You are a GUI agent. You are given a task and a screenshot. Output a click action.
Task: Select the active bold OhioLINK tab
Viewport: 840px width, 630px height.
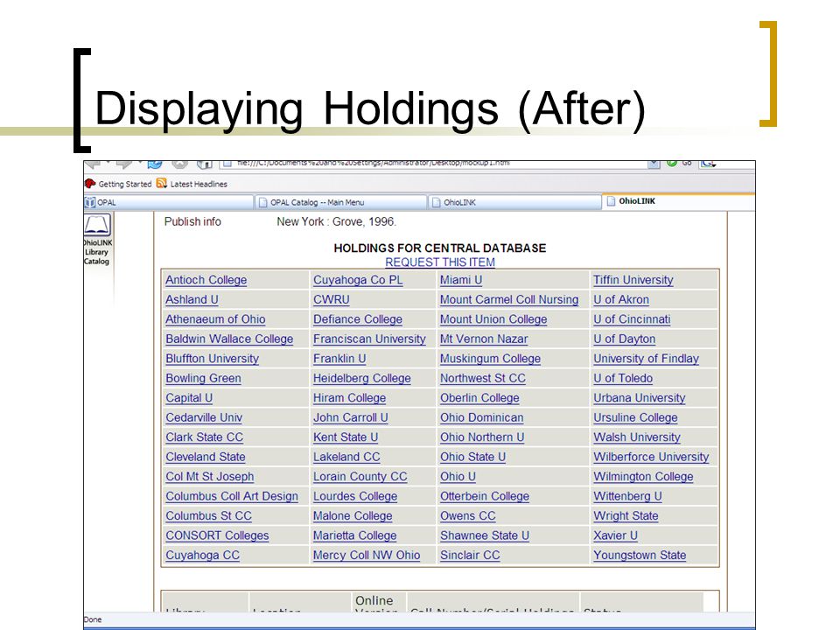(x=679, y=201)
